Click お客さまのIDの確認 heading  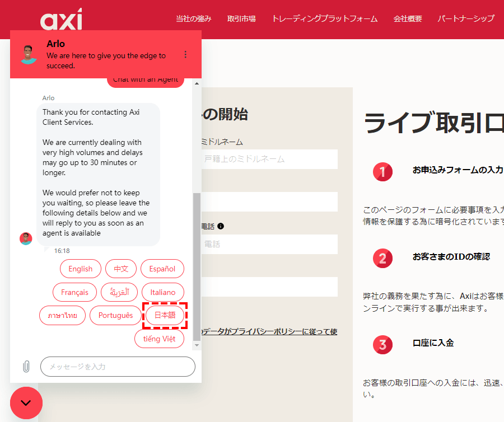(x=451, y=256)
